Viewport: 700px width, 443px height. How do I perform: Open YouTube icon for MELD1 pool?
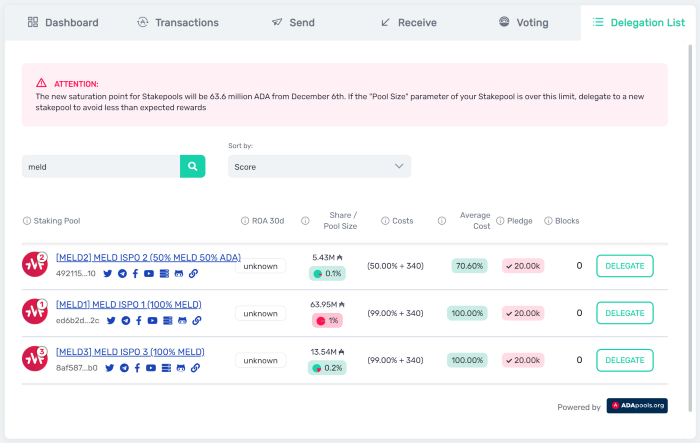[x=153, y=320]
